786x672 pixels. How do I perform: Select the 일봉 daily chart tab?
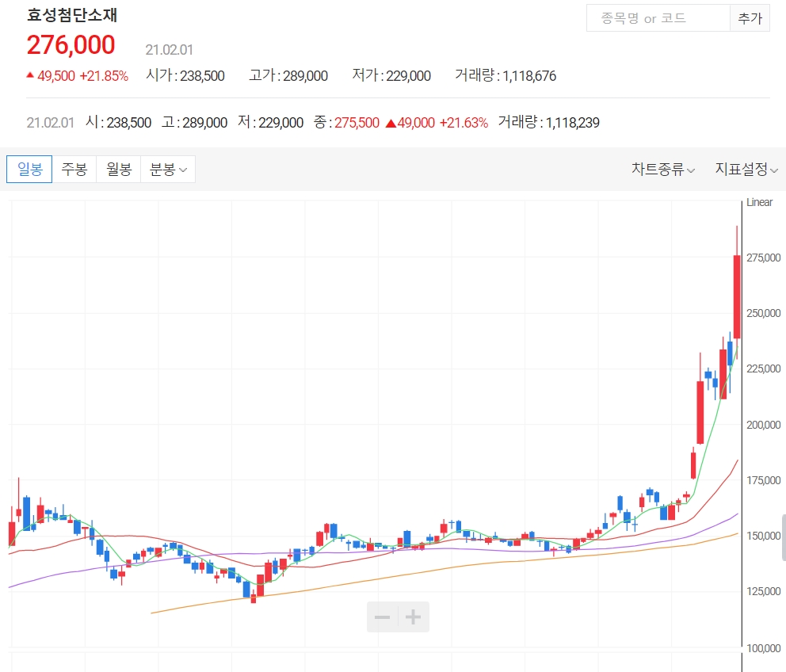(29, 169)
